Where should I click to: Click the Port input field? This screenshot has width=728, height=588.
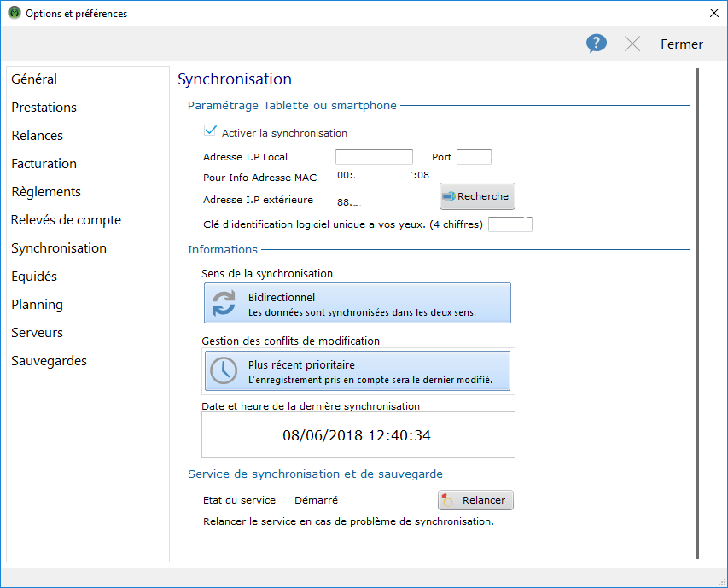474,157
